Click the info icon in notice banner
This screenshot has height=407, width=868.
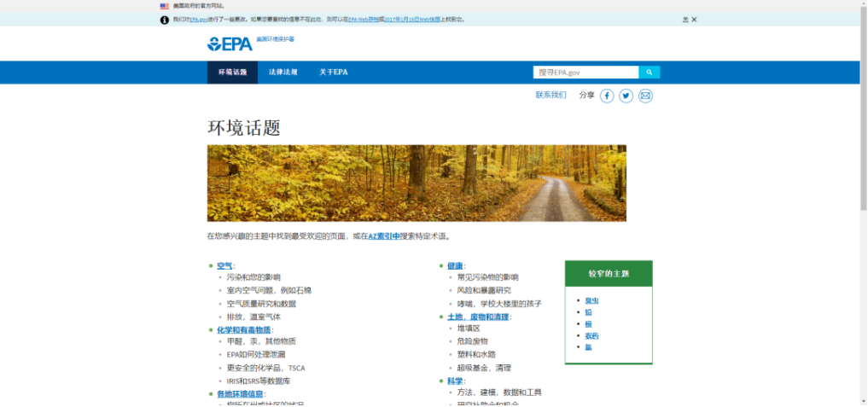click(x=164, y=20)
